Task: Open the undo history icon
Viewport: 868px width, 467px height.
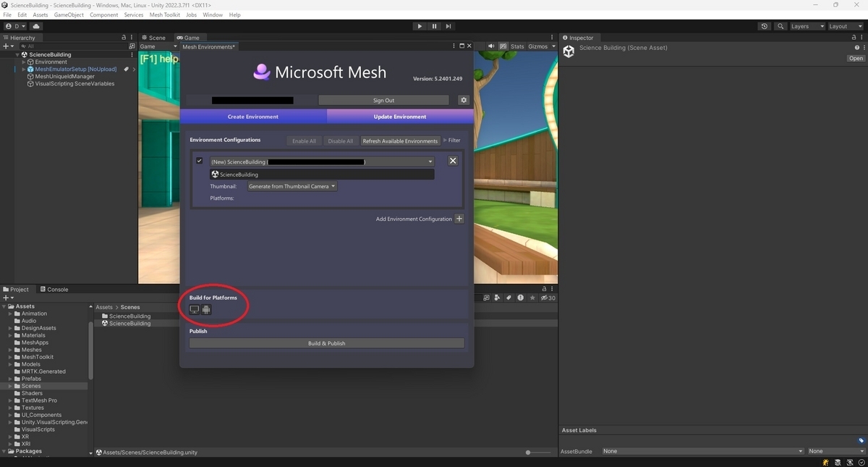Action: (x=765, y=26)
